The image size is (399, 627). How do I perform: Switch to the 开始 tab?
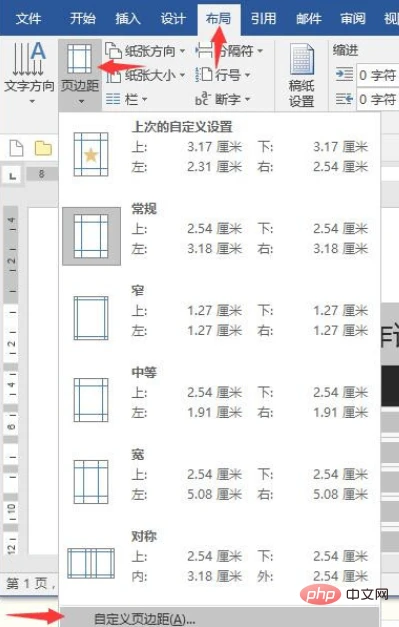pyautogui.click(x=82, y=18)
